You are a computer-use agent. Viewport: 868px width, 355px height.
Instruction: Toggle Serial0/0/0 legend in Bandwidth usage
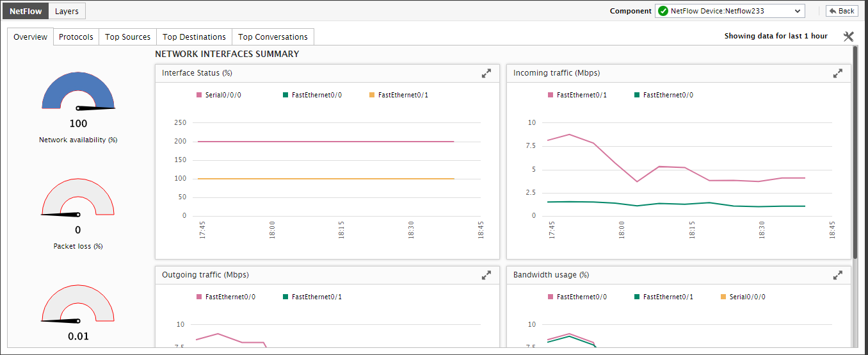743,297
